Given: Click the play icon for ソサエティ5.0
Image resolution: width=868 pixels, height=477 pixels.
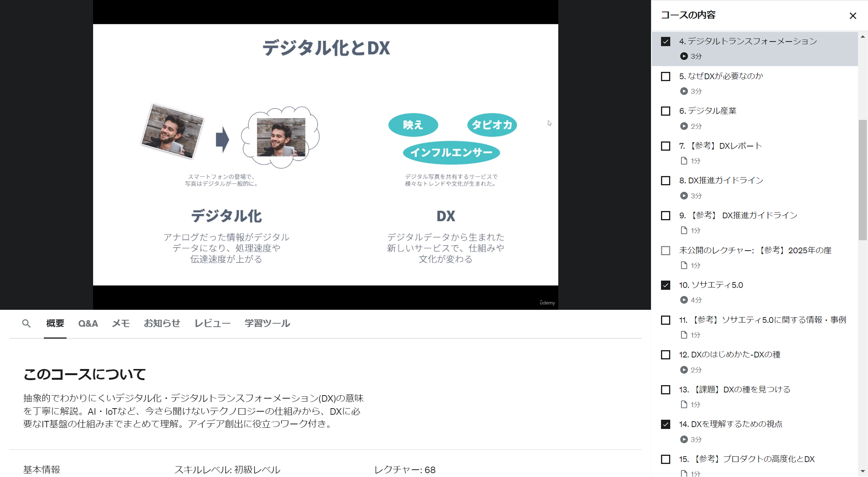Looking at the screenshot, I should [684, 300].
